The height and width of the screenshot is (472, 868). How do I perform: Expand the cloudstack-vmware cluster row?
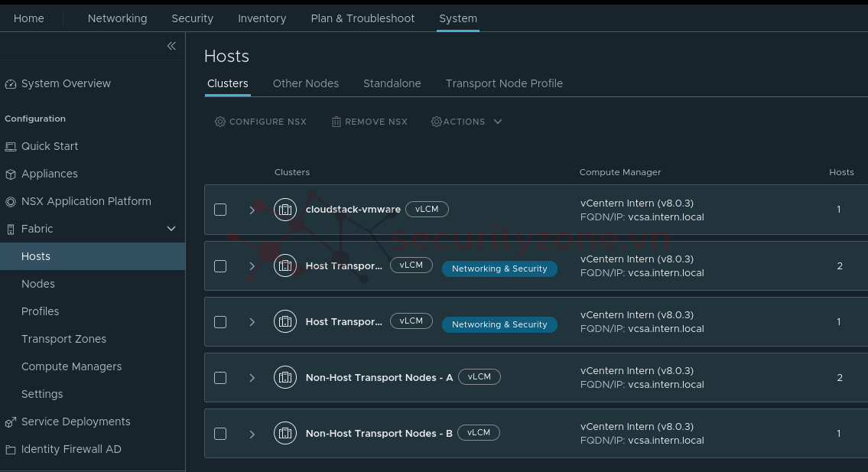[252, 210]
